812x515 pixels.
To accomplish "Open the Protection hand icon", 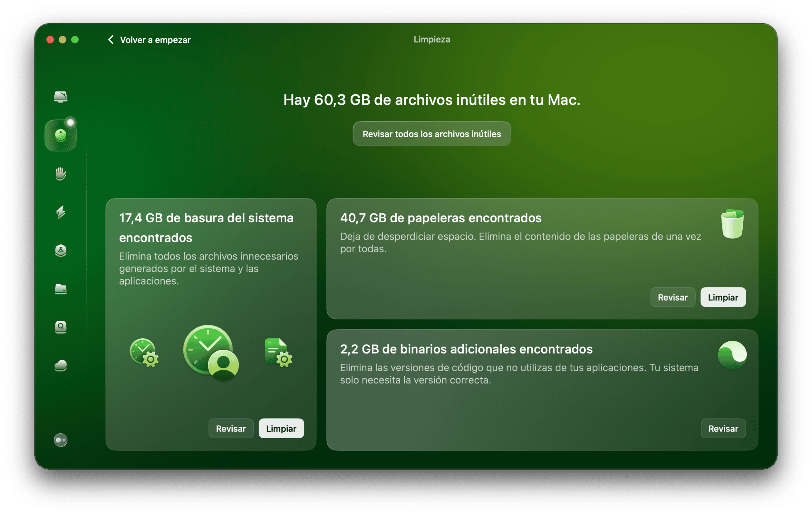I will tap(61, 174).
